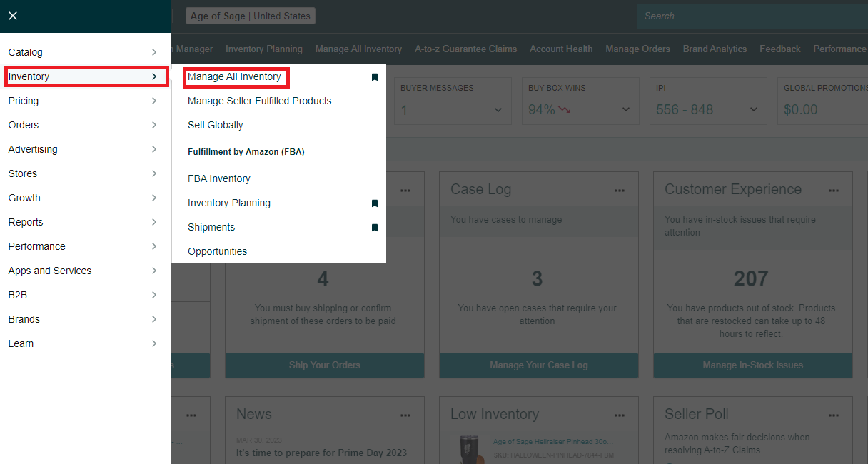
Task: Expand the Growth submenu chevron
Action: [x=154, y=198]
